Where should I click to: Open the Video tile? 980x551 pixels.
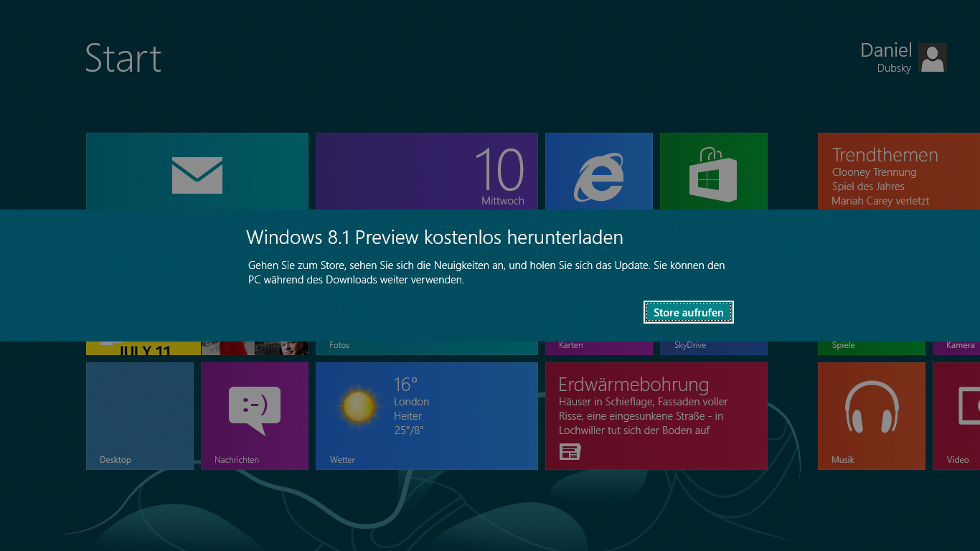coord(956,416)
